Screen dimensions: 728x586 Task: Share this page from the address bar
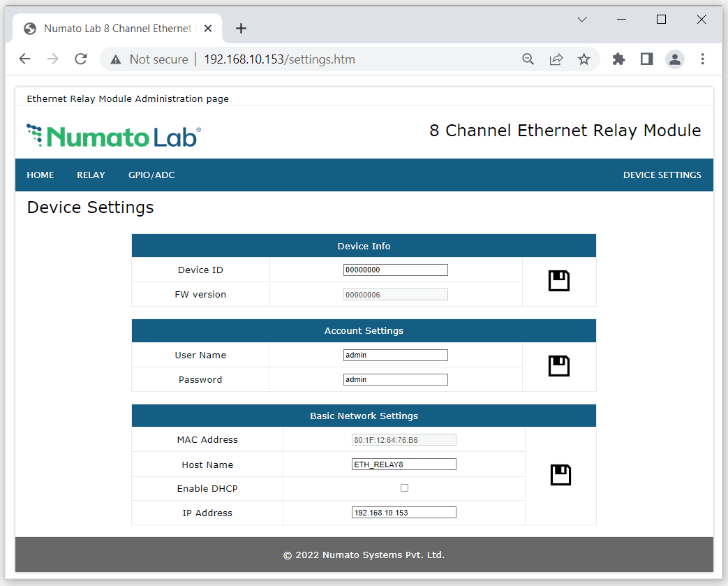556,59
